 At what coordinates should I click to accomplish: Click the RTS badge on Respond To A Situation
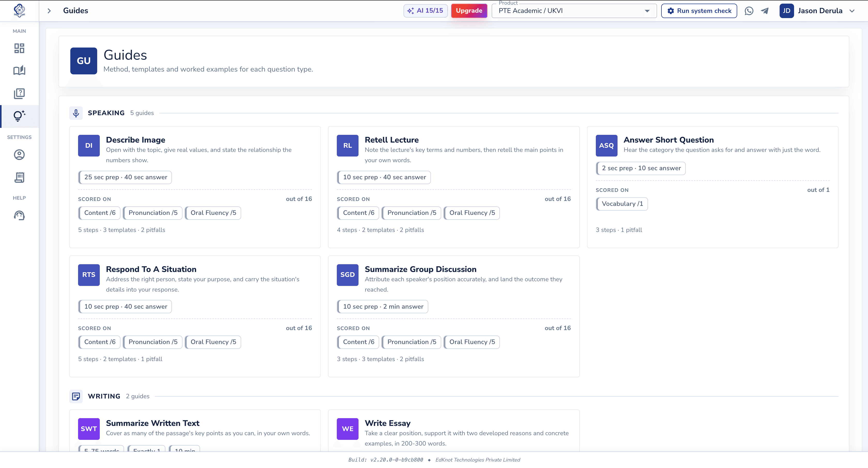click(x=89, y=275)
